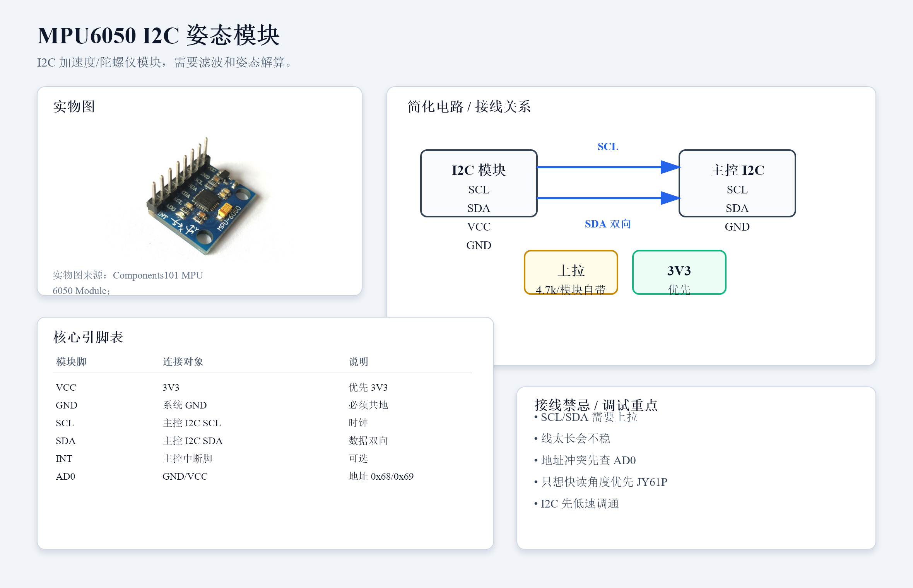Click "GND" under the 主控 I2C box
The height and width of the screenshot is (588, 913).
tap(737, 227)
